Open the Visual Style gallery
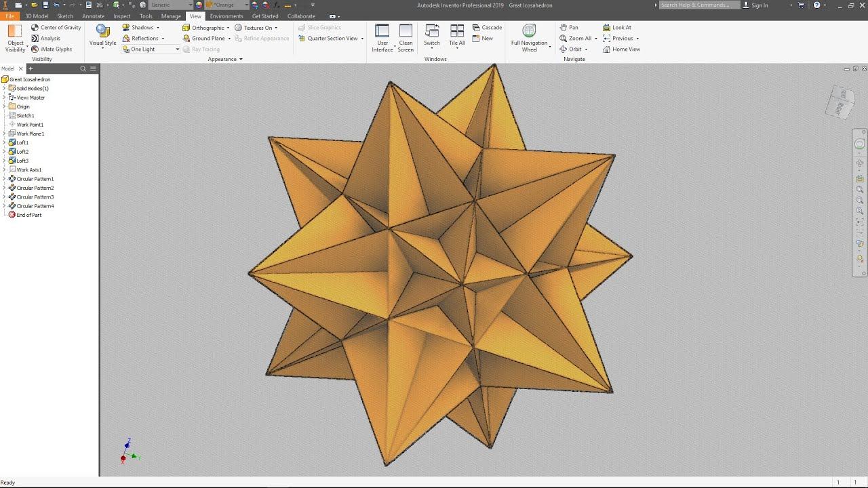Image resolution: width=868 pixels, height=488 pixels. pos(102,37)
